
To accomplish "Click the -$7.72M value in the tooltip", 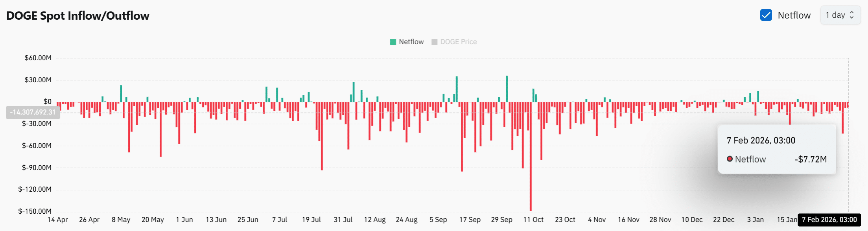I will pyautogui.click(x=811, y=159).
